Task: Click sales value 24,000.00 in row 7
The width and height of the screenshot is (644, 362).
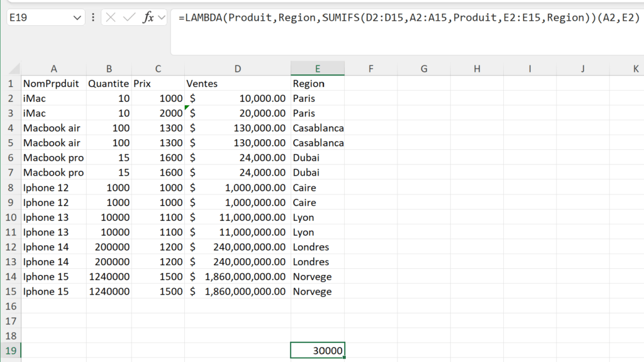Action: (238, 173)
